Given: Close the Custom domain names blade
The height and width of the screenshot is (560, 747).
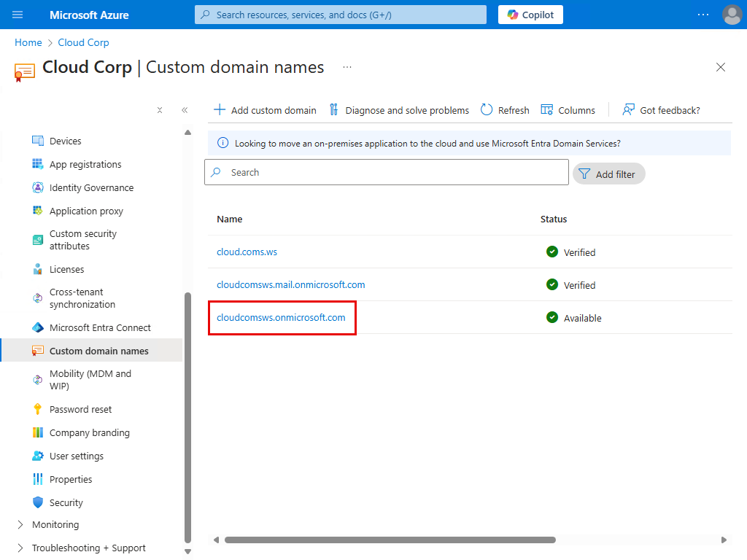Looking at the screenshot, I should (x=720, y=67).
